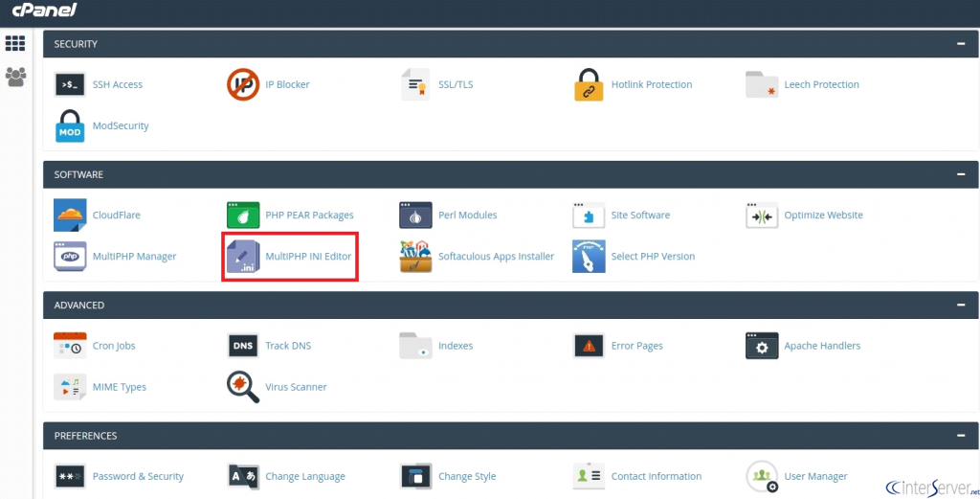Open the Virus Scanner link
This screenshot has width=980, height=499.
click(297, 387)
